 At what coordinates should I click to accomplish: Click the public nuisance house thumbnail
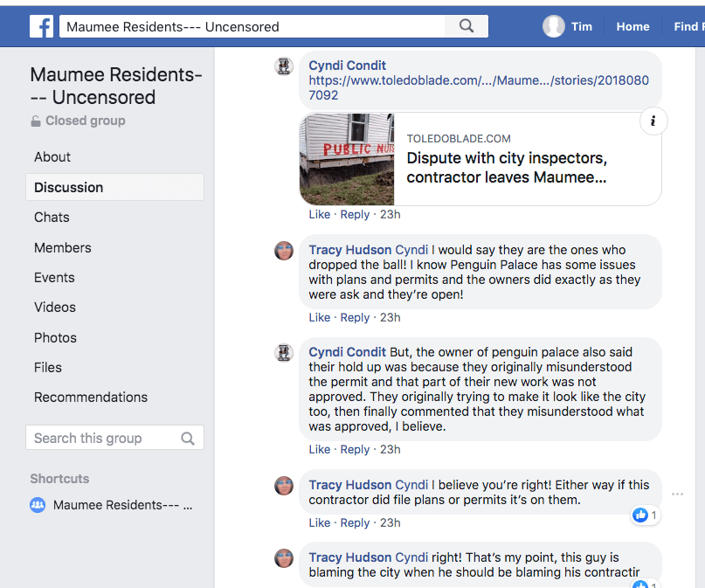tap(347, 159)
